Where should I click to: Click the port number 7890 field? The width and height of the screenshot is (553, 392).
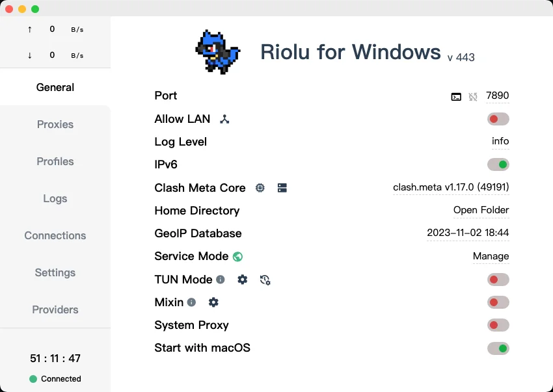[497, 96]
